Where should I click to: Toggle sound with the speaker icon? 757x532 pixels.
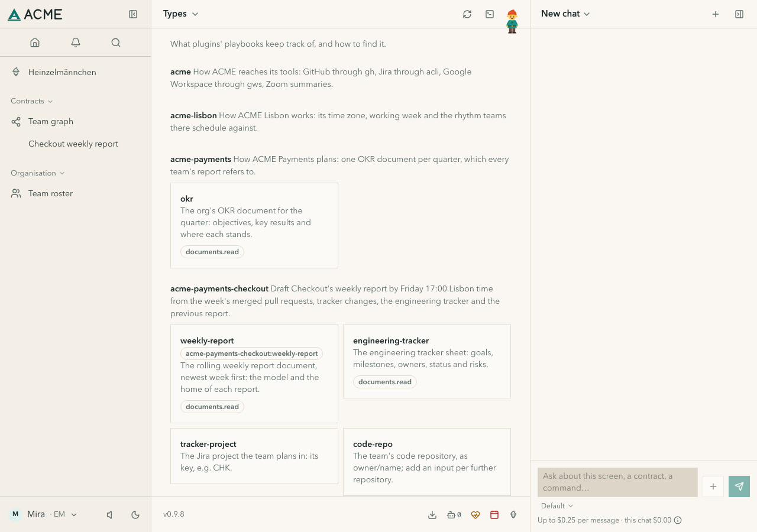point(109,515)
